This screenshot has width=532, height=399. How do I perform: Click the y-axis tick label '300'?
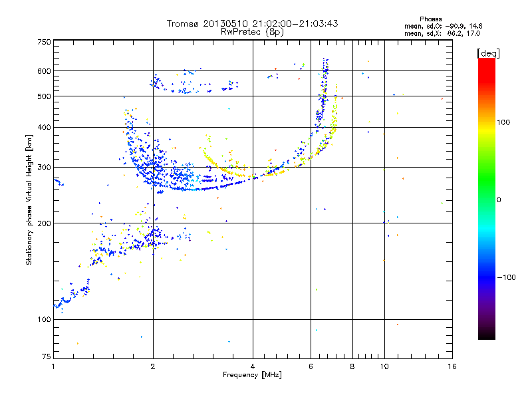pos(44,167)
